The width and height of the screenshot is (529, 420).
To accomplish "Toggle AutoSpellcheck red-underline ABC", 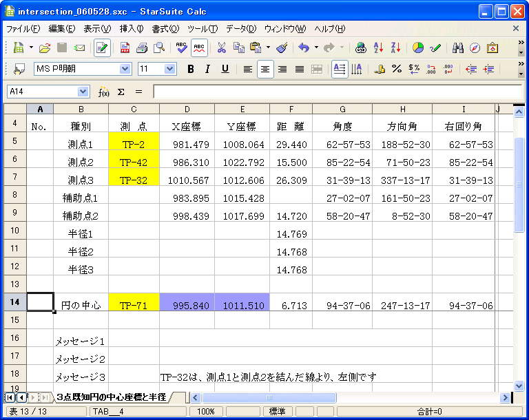I will pos(199,48).
